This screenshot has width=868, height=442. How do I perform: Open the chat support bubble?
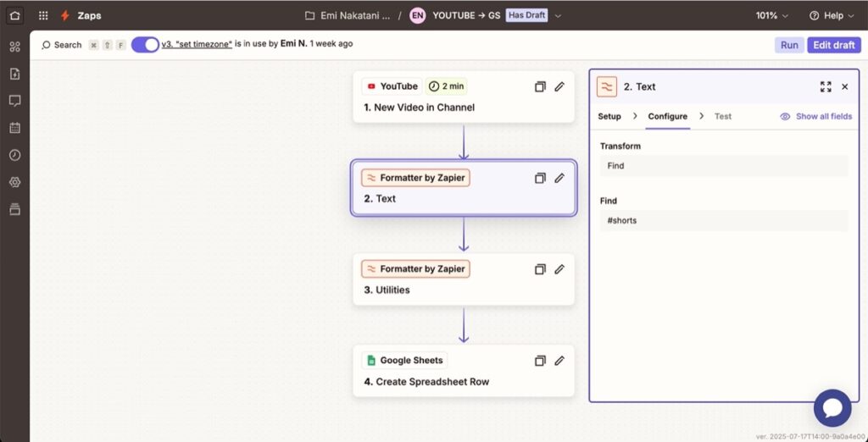[x=832, y=408]
